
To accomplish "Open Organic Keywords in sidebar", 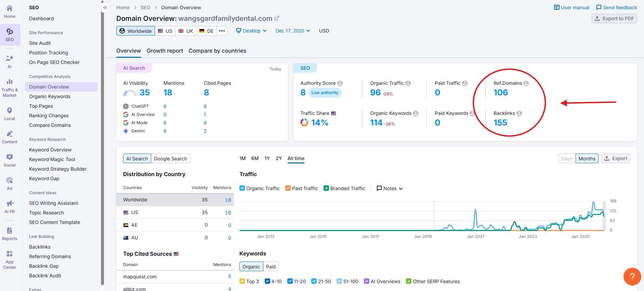I will [x=50, y=96].
